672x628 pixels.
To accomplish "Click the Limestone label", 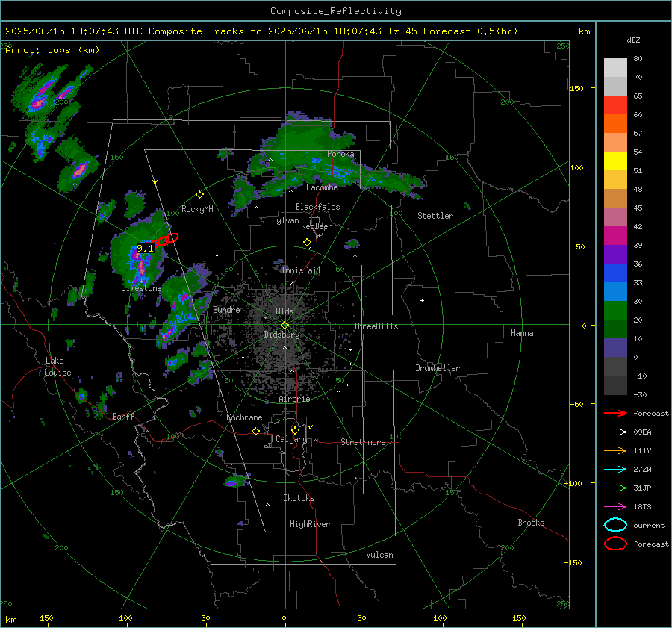I will [141, 288].
